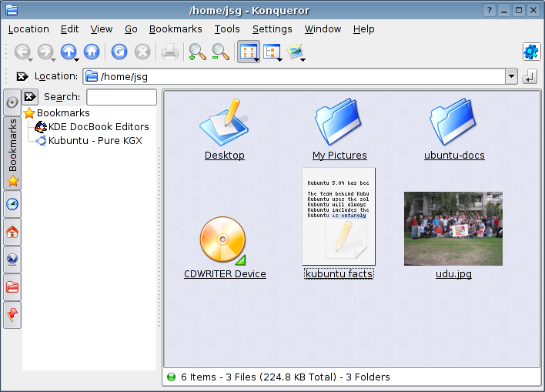Go back with the Back arrow

(22, 52)
